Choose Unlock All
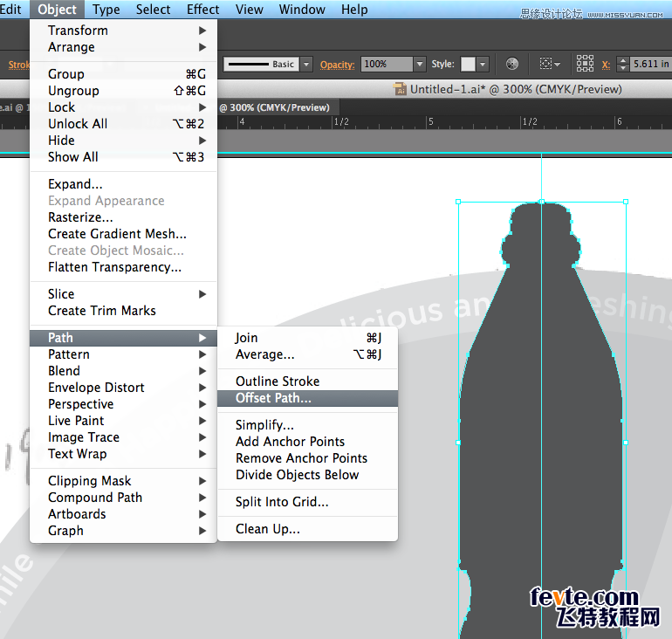 (123, 124)
